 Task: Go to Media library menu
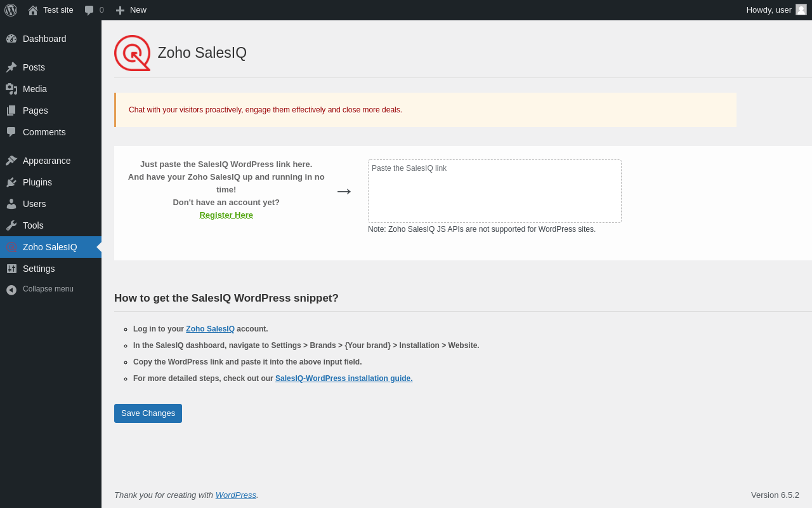click(51, 89)
